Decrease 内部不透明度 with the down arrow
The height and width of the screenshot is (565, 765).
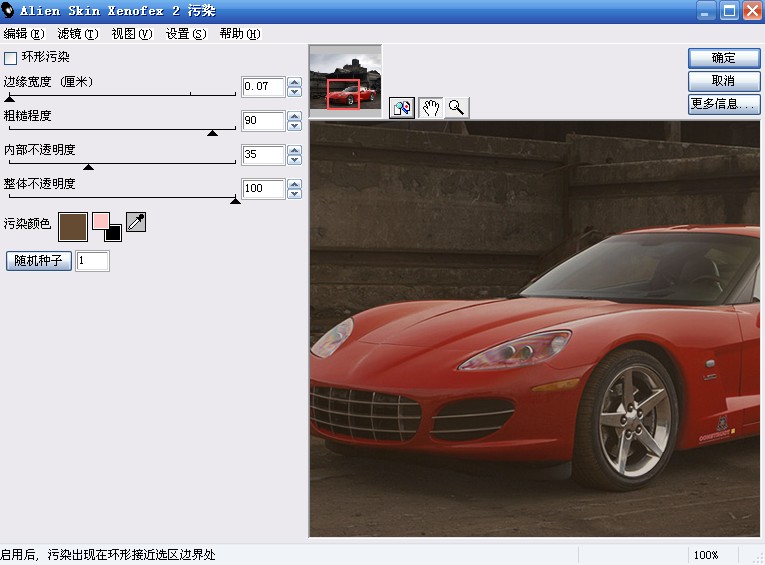pos(294,160)
